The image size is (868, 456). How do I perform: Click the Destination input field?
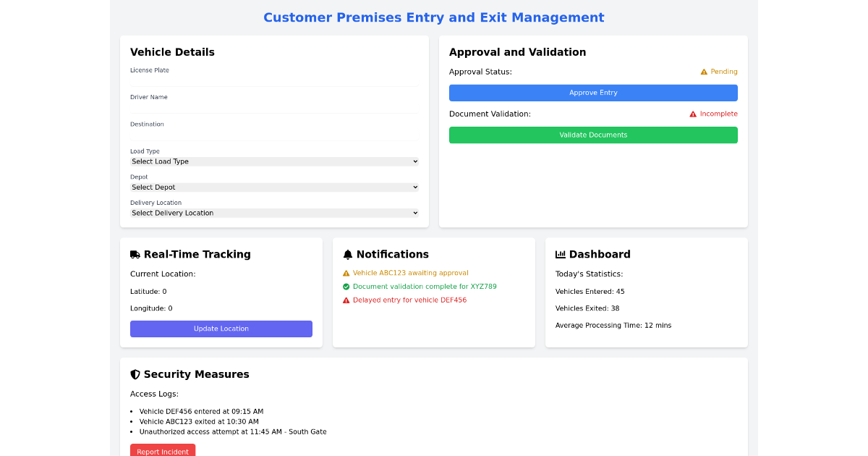coord(273,133)
